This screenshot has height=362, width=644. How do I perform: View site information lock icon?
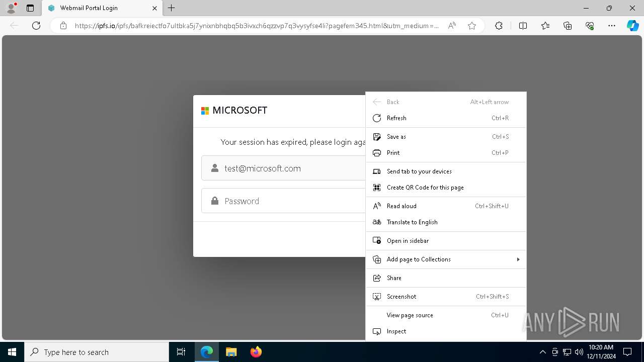pos(63,26)
